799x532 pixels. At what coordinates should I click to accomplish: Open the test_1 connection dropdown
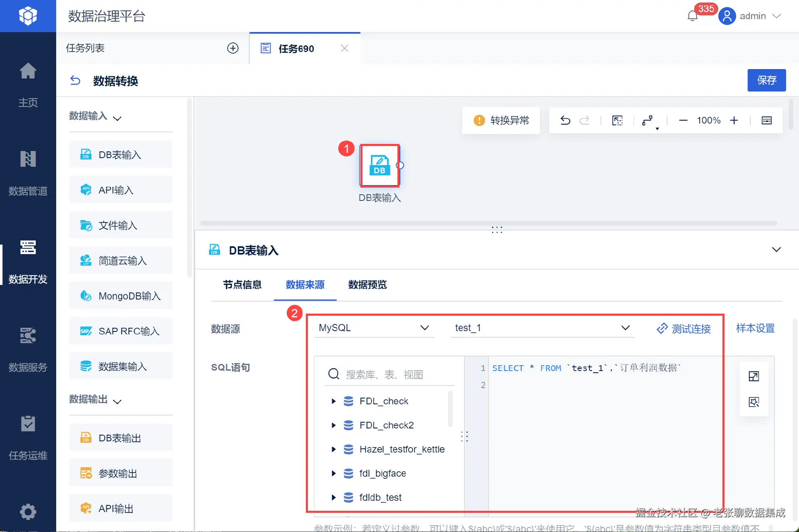[x=542, y=328]
